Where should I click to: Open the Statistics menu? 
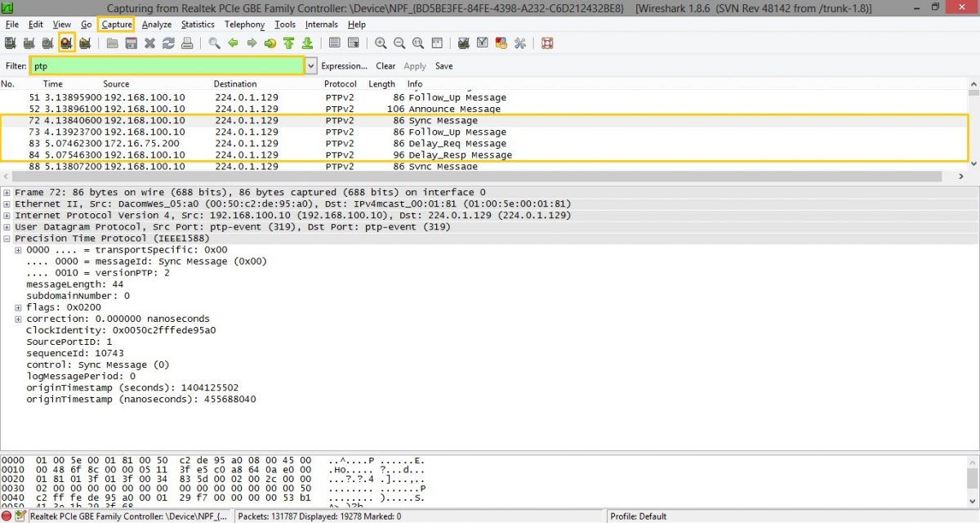click(x=198, y=25)
